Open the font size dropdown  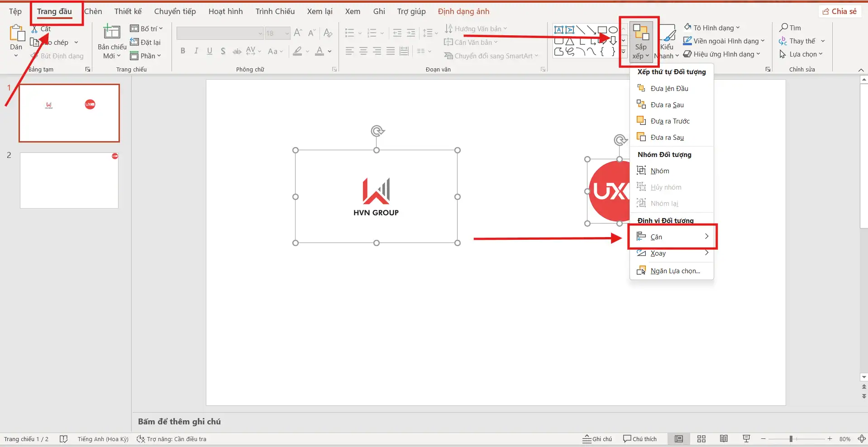click(287, 33)
